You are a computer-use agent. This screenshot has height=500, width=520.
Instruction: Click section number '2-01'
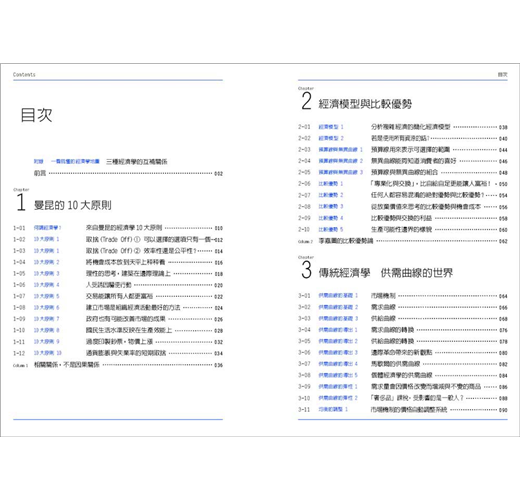point(304,127)
